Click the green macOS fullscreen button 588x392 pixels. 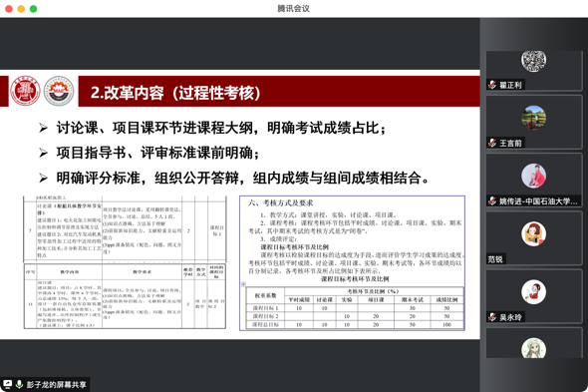[x=33, y=9]
